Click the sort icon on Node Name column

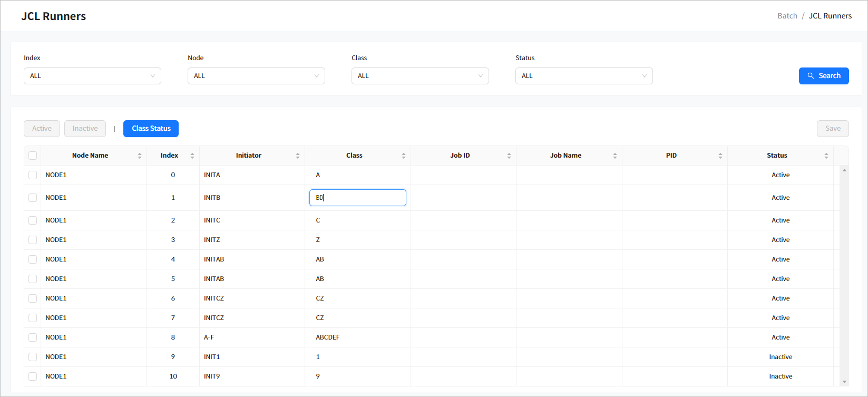click(140, 156)
